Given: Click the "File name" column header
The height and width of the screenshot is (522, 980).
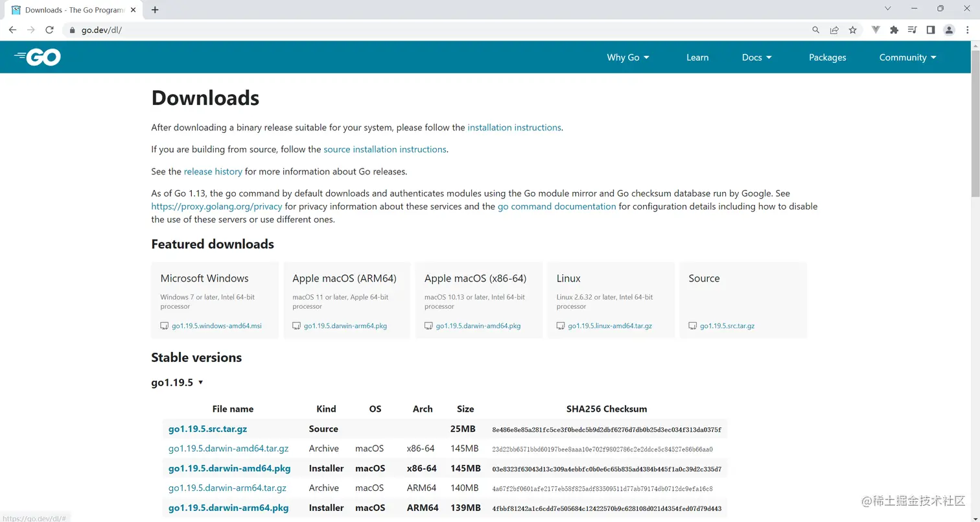Looking at the screenshot, I should pos(233,409).
